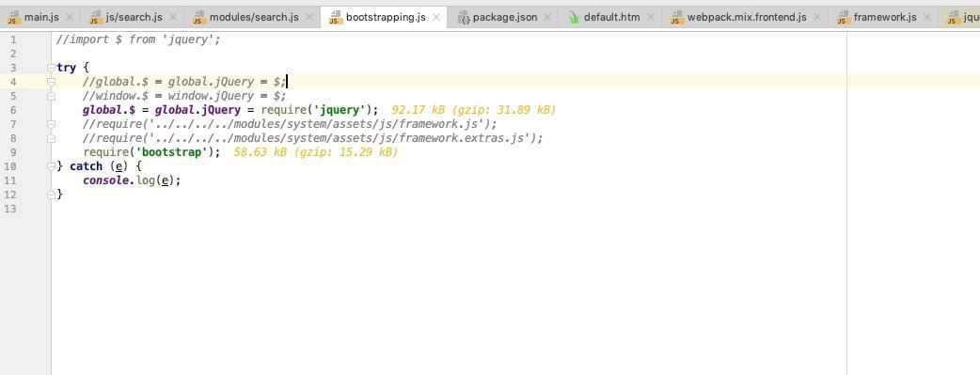Click the JS file icon on js/search.js tab
Viewport: 980px width, 375px height.
click(95, 18)
